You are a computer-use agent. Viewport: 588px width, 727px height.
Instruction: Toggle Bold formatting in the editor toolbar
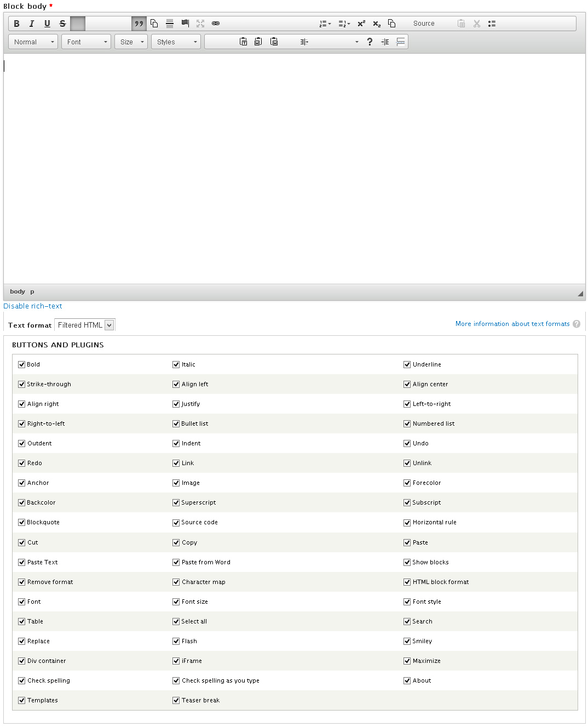[16, 24]
